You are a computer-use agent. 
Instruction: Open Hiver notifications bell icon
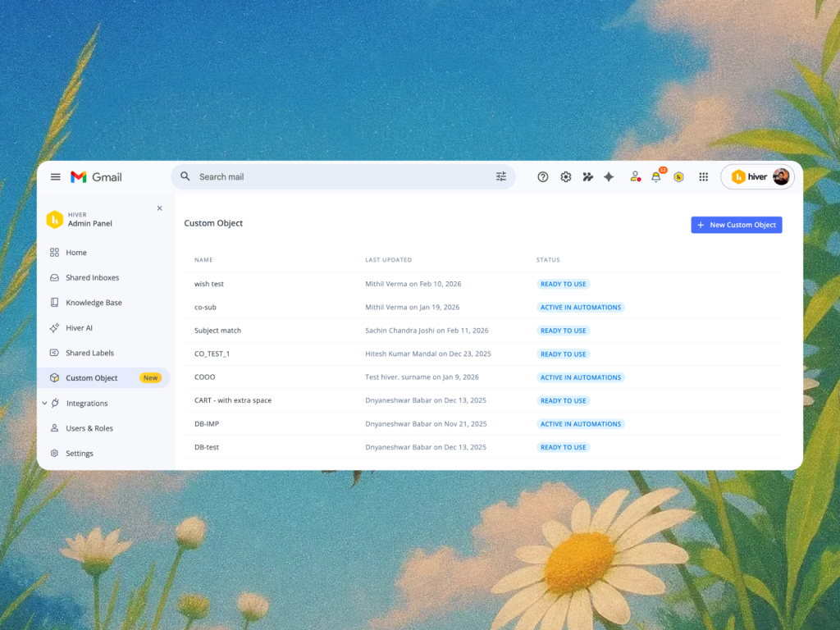pyautogui.click(x=656, y=176)
